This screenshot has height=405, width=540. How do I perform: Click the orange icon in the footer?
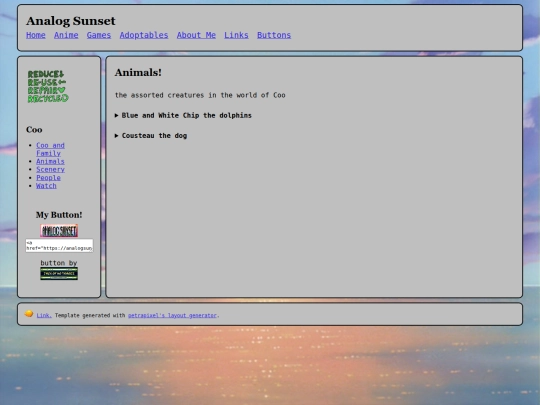click(x=29, y=314)
